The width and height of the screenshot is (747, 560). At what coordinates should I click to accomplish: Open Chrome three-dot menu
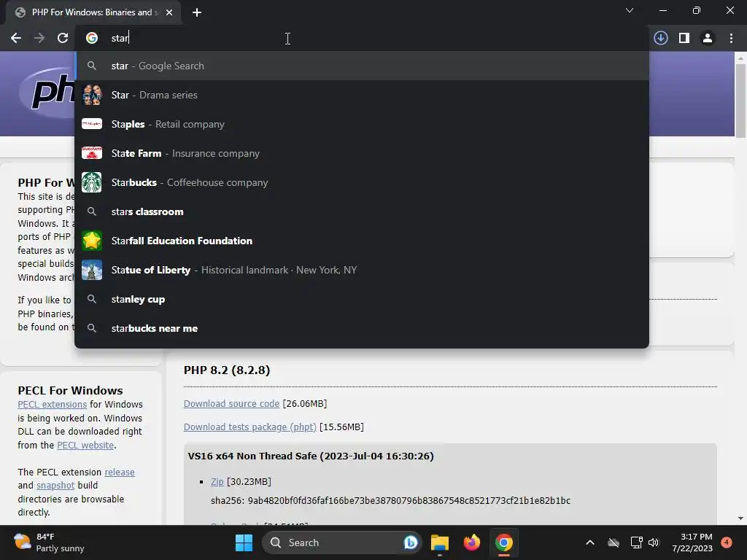pos(731,38)
